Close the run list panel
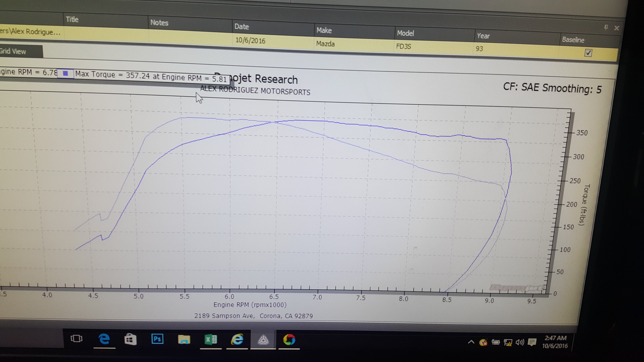This screenshot has height=362, width=644. pyautogui.click(x=616, y=28)
